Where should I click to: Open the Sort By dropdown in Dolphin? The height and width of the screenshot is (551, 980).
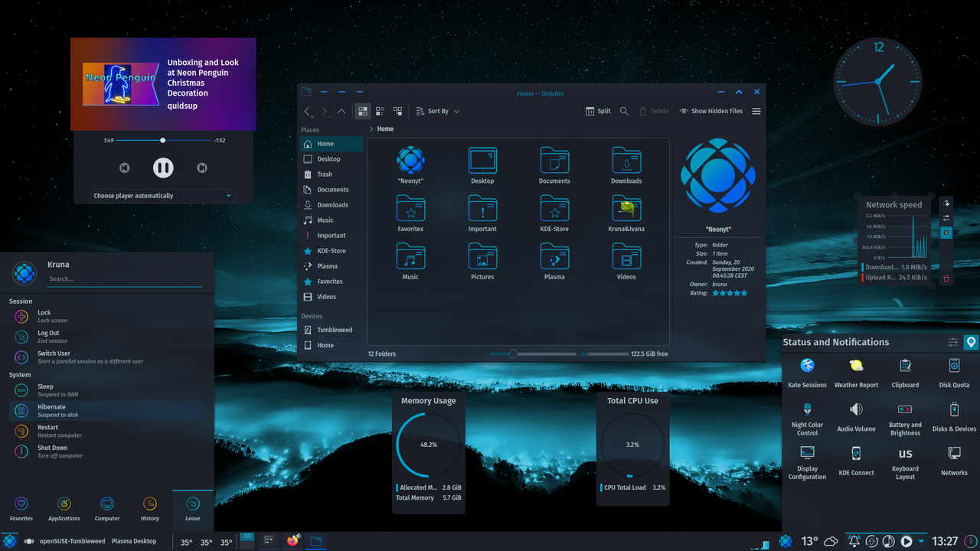[437, 111]
